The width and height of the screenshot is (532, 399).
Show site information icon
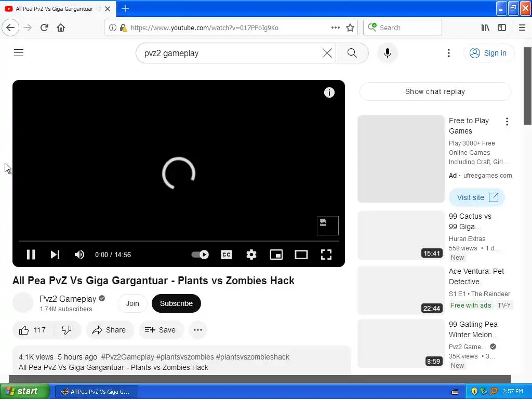(112, 28)
